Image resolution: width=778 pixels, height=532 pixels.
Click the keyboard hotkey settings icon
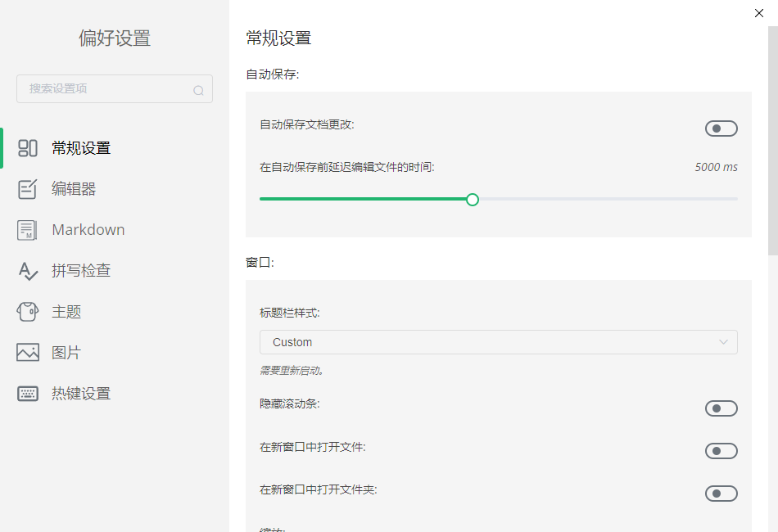point(28,394)
